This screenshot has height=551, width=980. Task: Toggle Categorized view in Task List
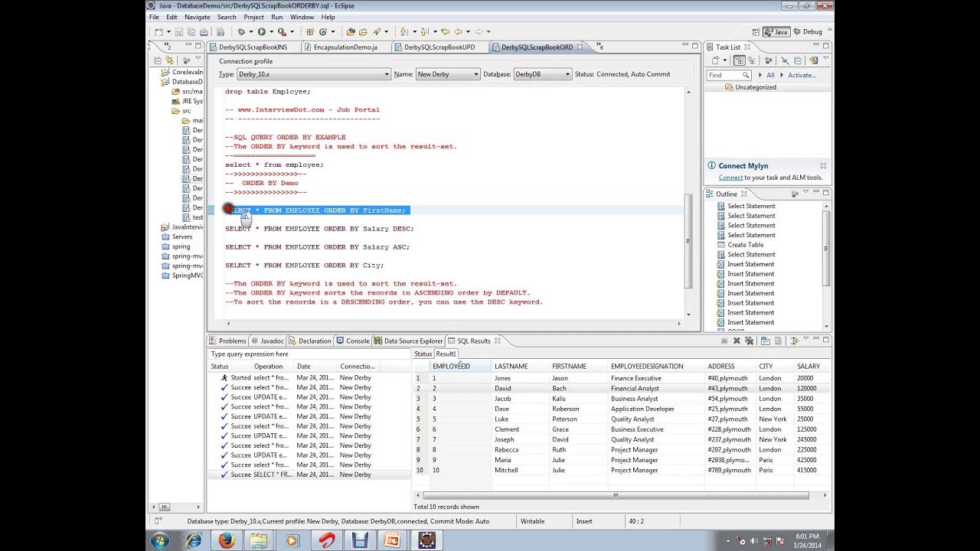(x=740, y=60)
